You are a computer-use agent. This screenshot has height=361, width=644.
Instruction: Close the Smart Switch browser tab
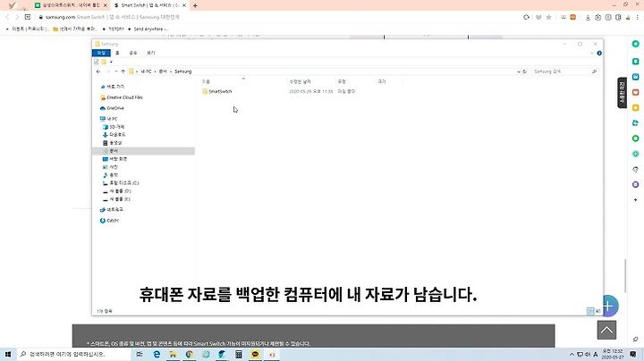tap(184, 5)
